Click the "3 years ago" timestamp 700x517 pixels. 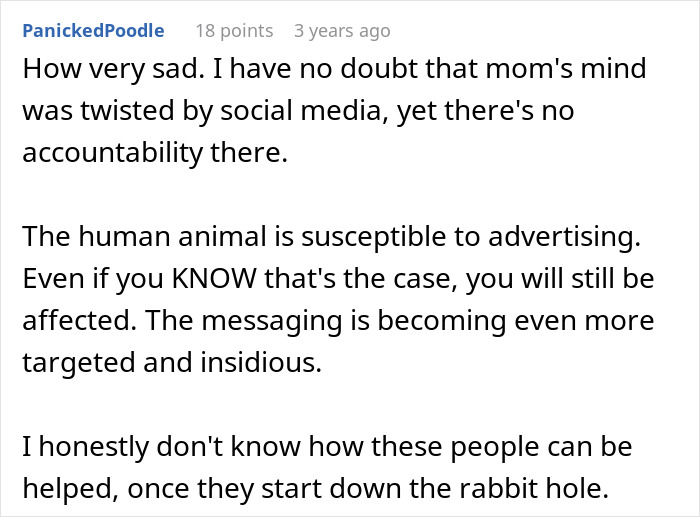click(x=342, y=31)
